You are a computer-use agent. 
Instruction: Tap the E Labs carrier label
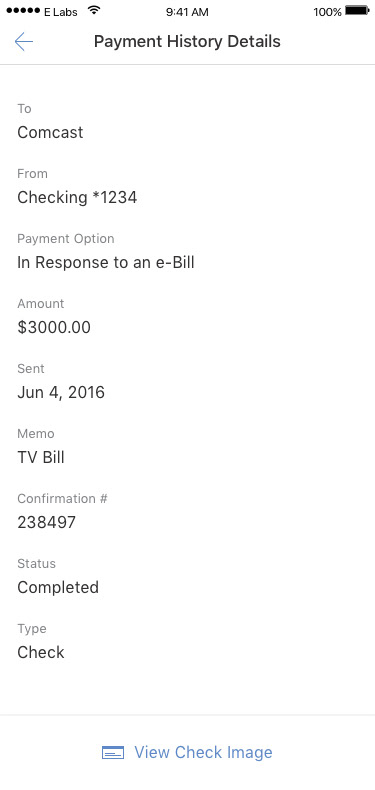point(60,12)
